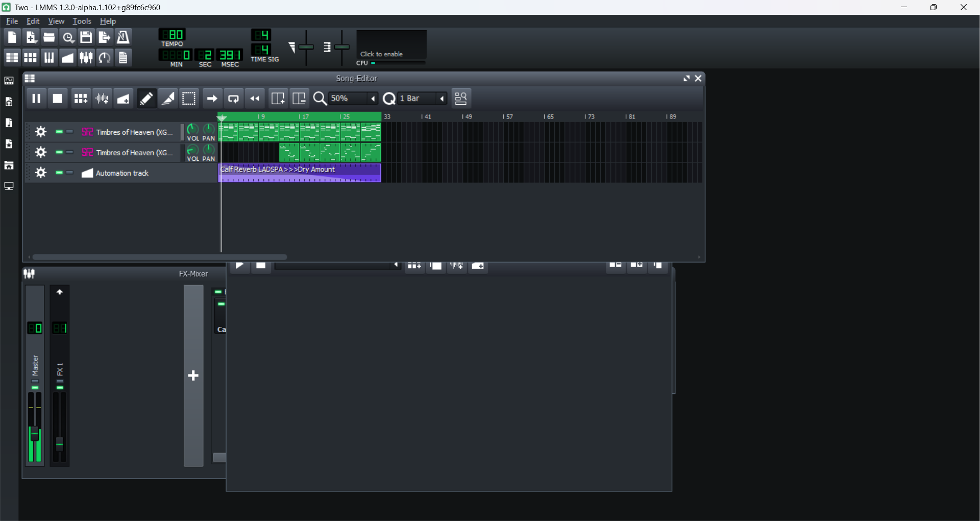Show the project notes window
This screenshot has height=521, width=980.
123,58
